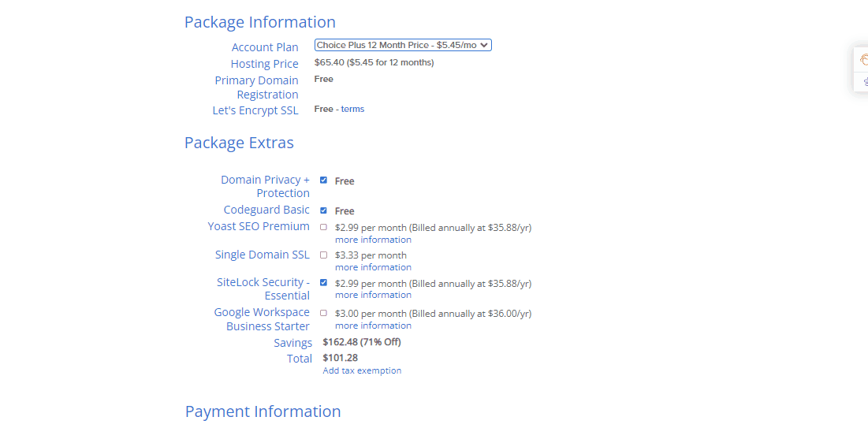Click the Let's Encrypt SSL label
The height and width of the screenshot is (428, 868).
pyautogui.click(x=255, y=110)
